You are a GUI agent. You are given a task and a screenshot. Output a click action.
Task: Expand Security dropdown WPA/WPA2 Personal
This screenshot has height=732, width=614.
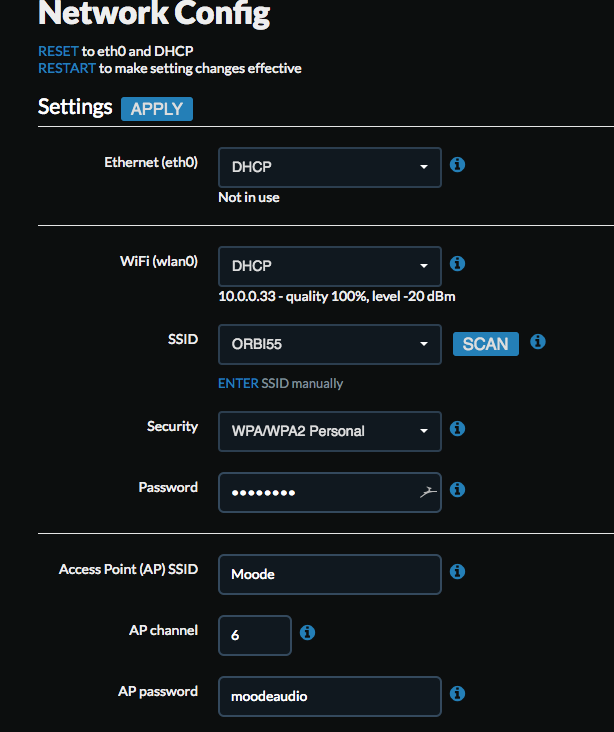pos(330,431)
